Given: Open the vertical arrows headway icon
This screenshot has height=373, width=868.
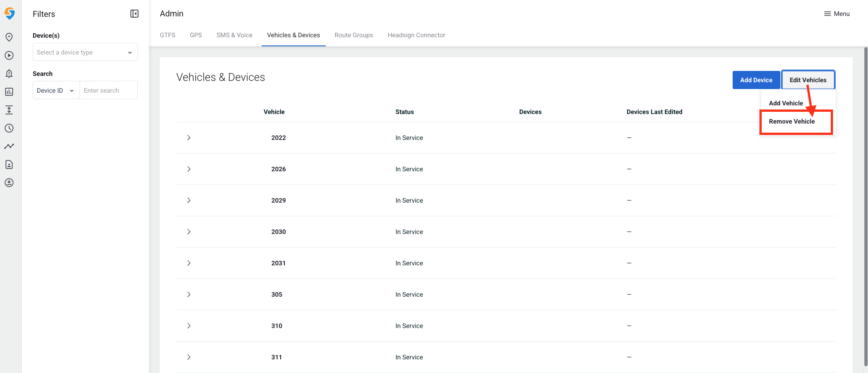Looking at the screenshot, I should pyautogui.click(x=9, y=110).
